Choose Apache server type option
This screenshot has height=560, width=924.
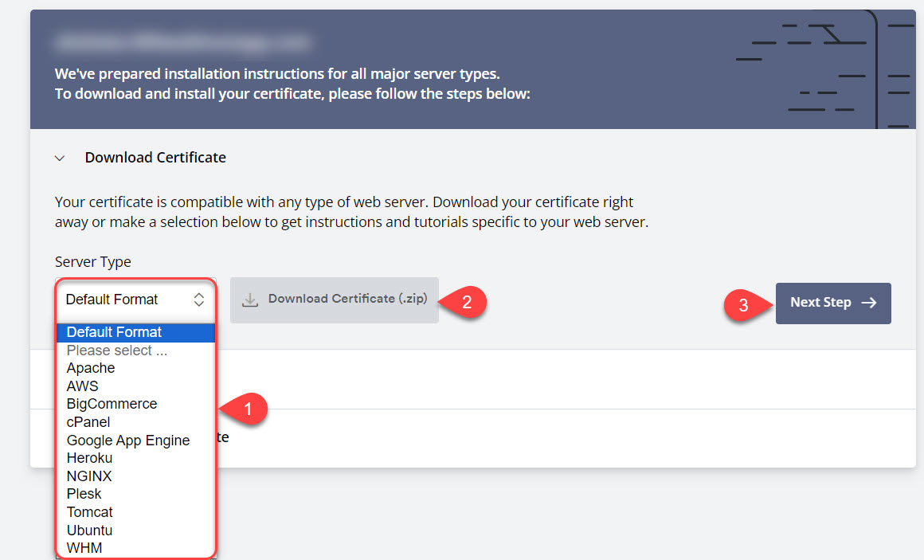(x=91, y=368)
